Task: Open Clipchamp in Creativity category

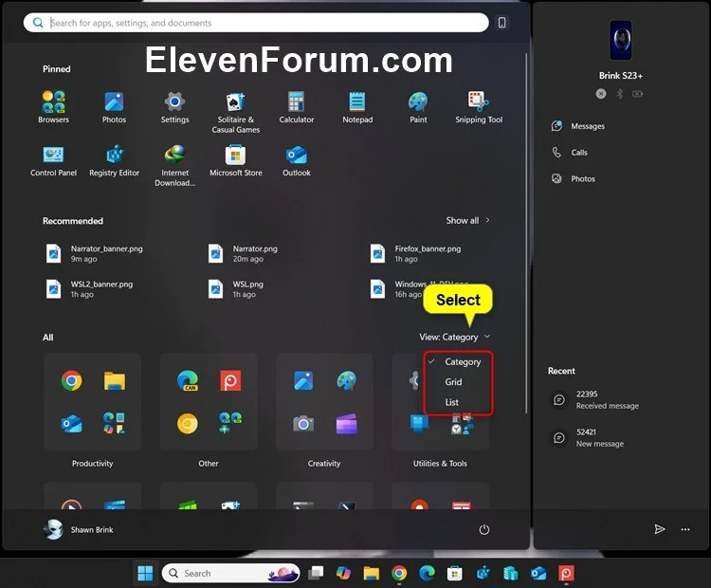Action: click(346, 424)
